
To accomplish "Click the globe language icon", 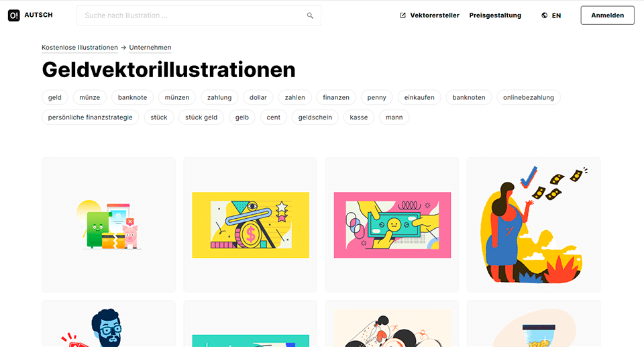I will pyautogui.click(x=544, y=15).
